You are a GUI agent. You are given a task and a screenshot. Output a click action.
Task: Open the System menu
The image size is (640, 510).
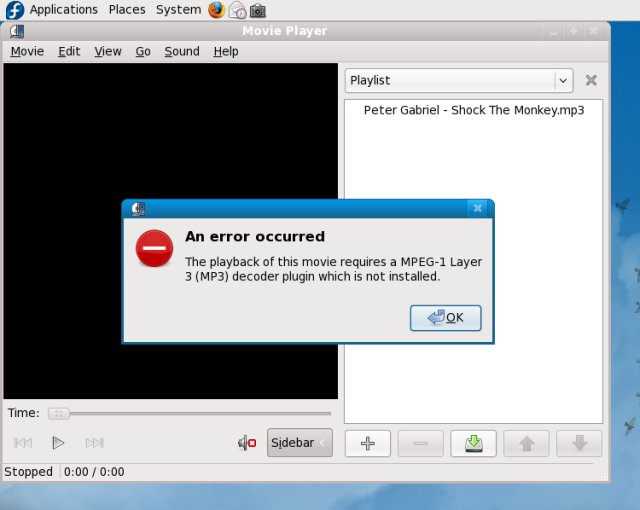pos(178,9)
